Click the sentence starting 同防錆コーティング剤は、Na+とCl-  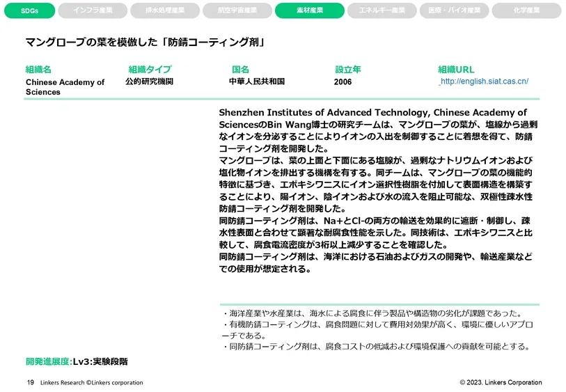click(375, 233)
